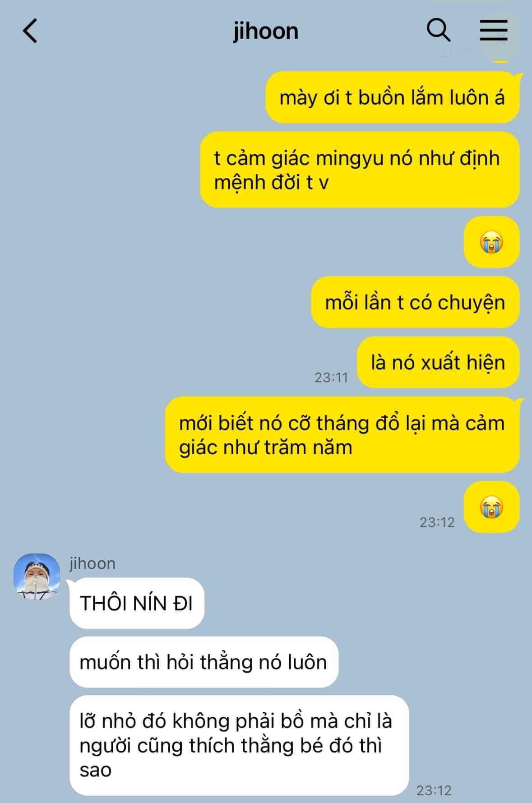Tap the second crying emoji bubble
Viewport: 532px width, 803px height.
492,507
